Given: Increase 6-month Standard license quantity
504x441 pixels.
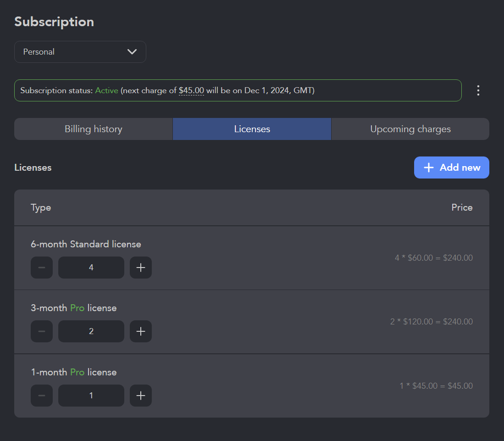Looking at the screenshot, I should click(x=141, y=268).
